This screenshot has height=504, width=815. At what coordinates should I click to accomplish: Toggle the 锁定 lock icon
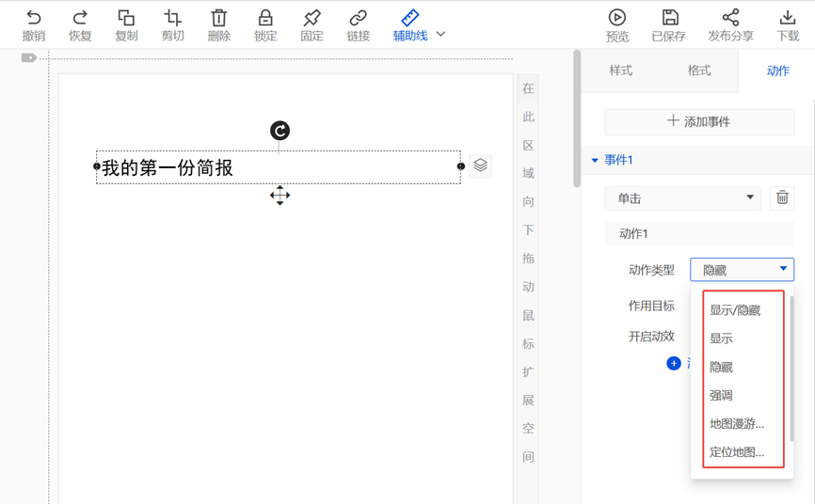[x=265, y=18]
